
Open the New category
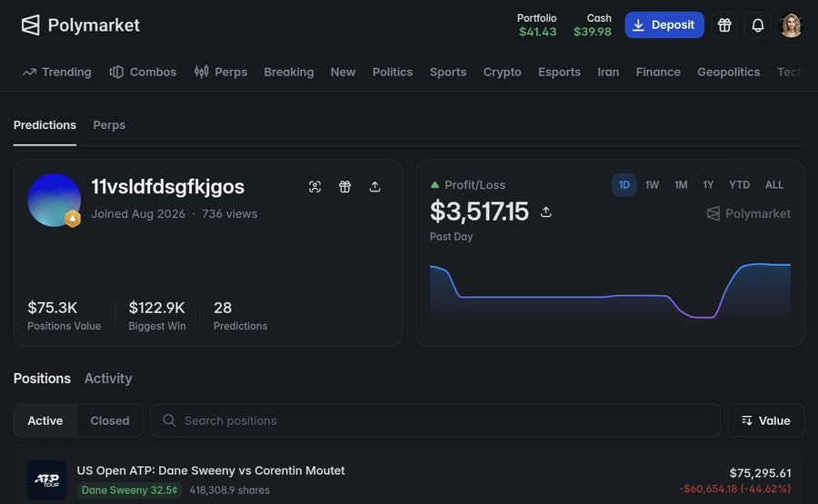tap(343, 72)
